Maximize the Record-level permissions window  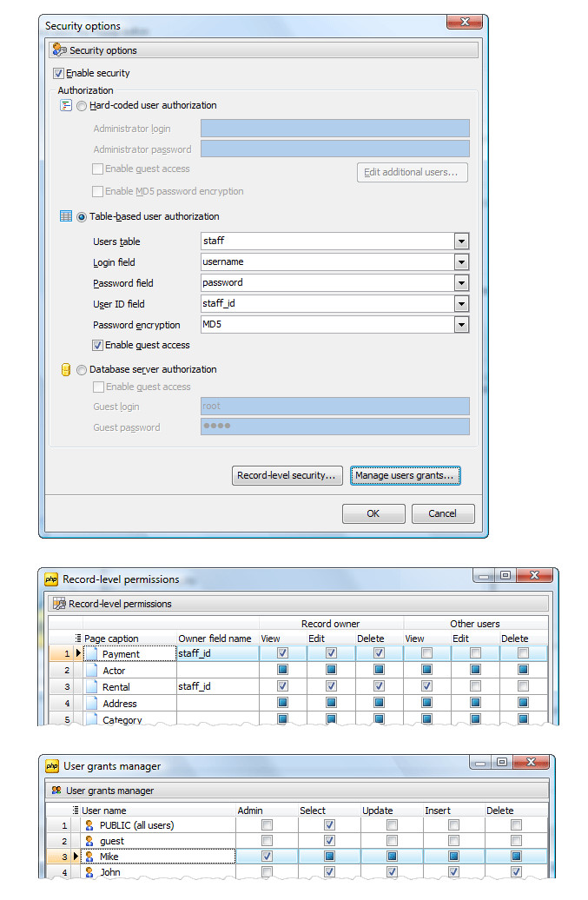[x=505, y=574]
